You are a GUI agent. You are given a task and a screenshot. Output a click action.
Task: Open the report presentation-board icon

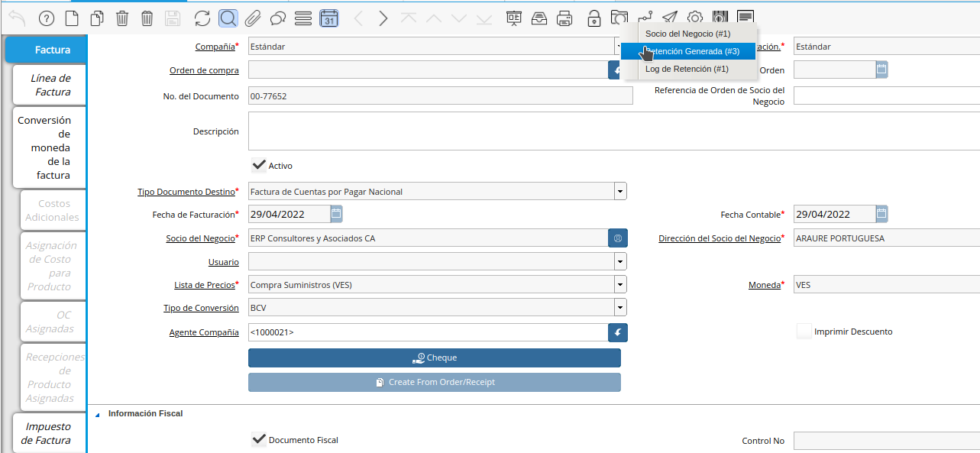514,18
